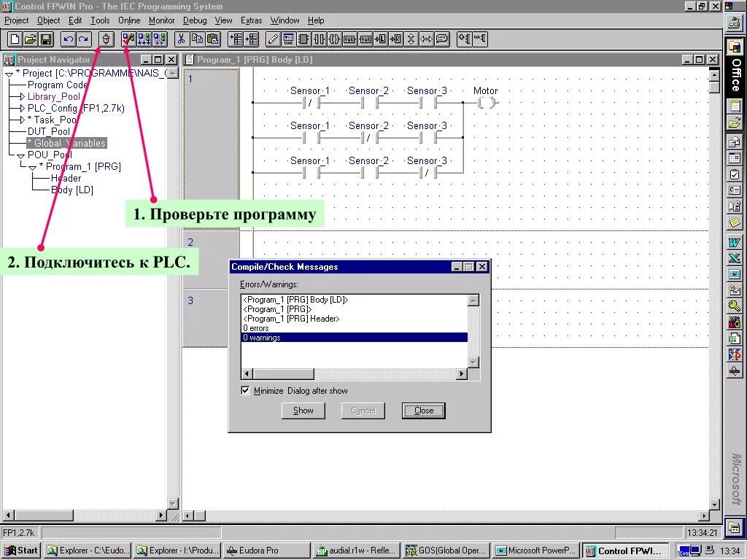Screen dimensions: 747x560
Task: Collapse the Program_1 [PRG] node
Action: pyautogui.click(x=32, y=168)
